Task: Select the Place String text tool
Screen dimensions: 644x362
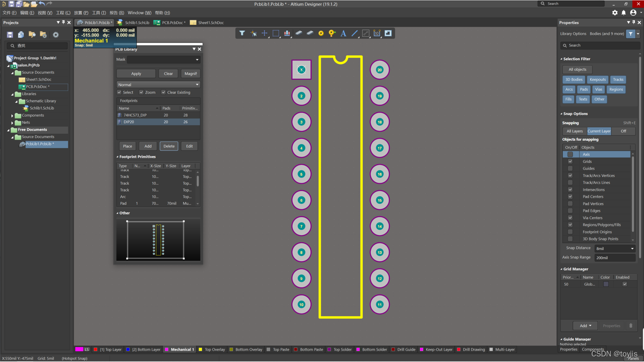Action: click(x=343, y=33)
